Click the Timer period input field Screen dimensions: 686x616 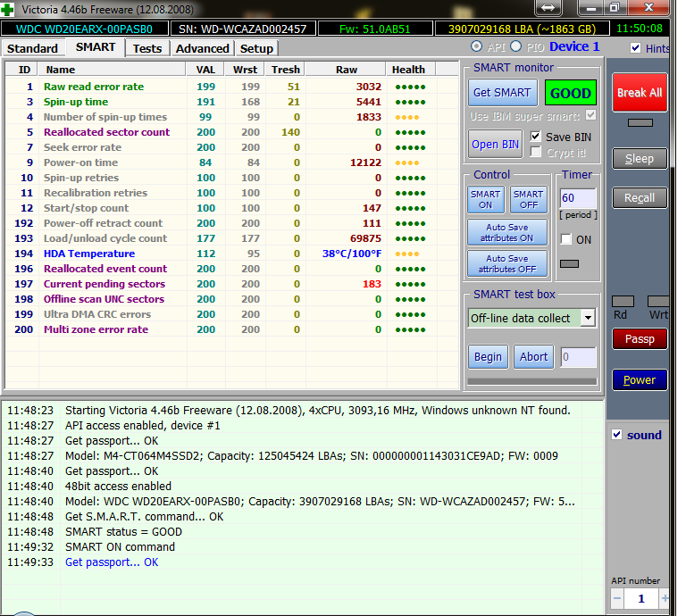[578, 198]
